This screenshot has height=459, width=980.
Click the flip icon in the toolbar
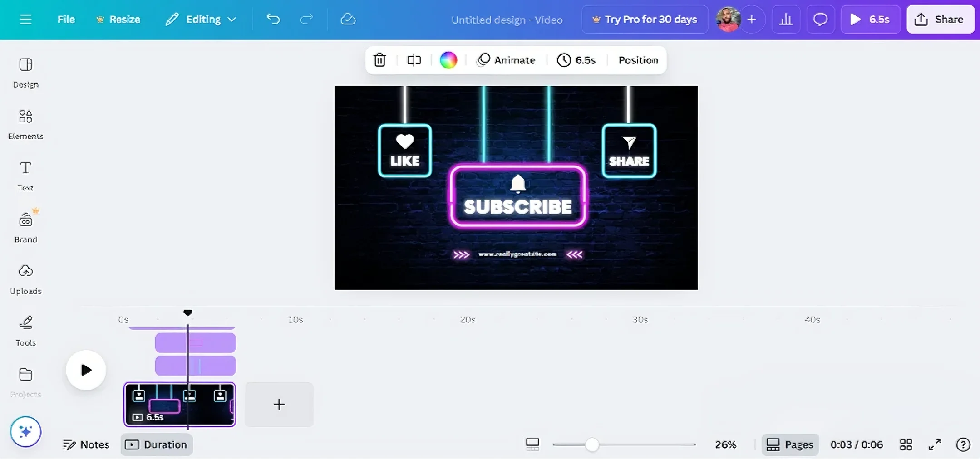[x=414, y=60]
